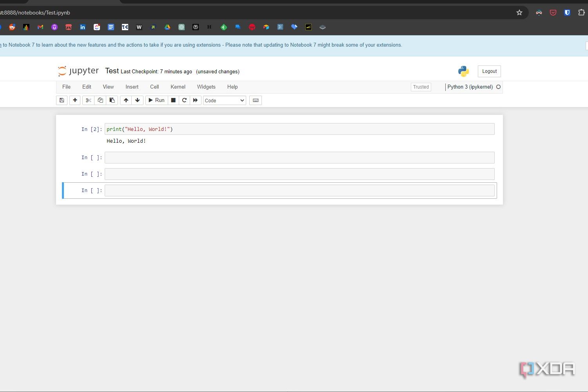Open the colorful bar chart bookmark
This screenshot has height=392, width=588.
click(x=26, y=27)
